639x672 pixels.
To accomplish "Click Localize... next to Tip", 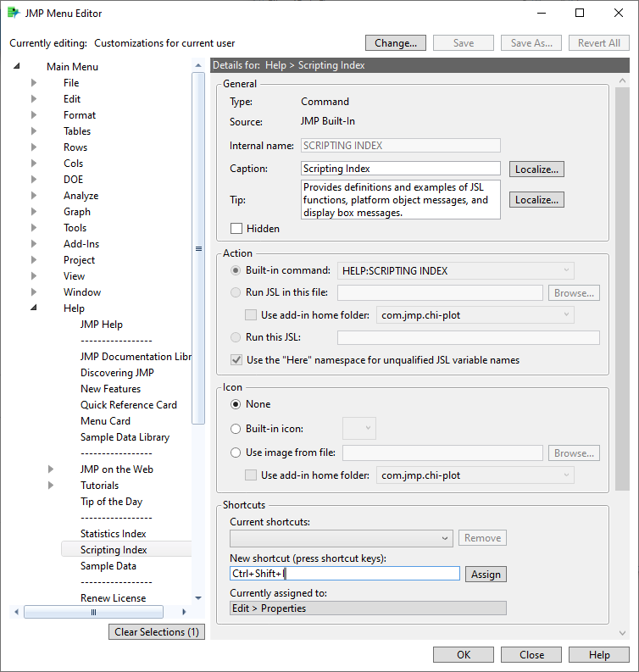I will [x=536, y=200].
